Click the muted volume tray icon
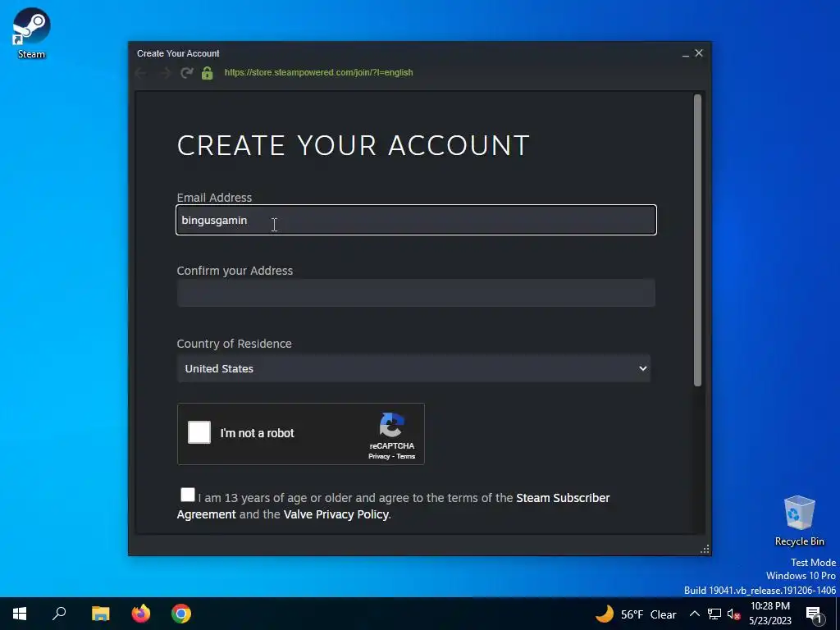The image size is (840, 630). (733, 614)
